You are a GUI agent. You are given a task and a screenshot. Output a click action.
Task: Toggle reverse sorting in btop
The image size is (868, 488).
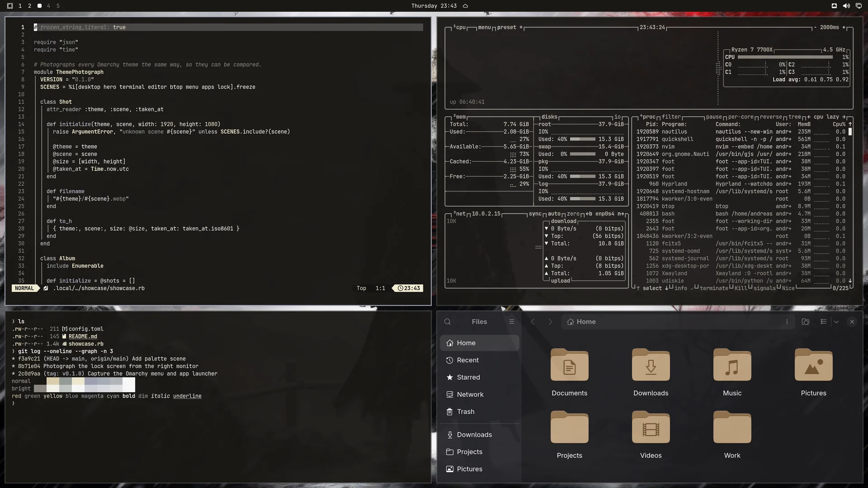(771, 117)
